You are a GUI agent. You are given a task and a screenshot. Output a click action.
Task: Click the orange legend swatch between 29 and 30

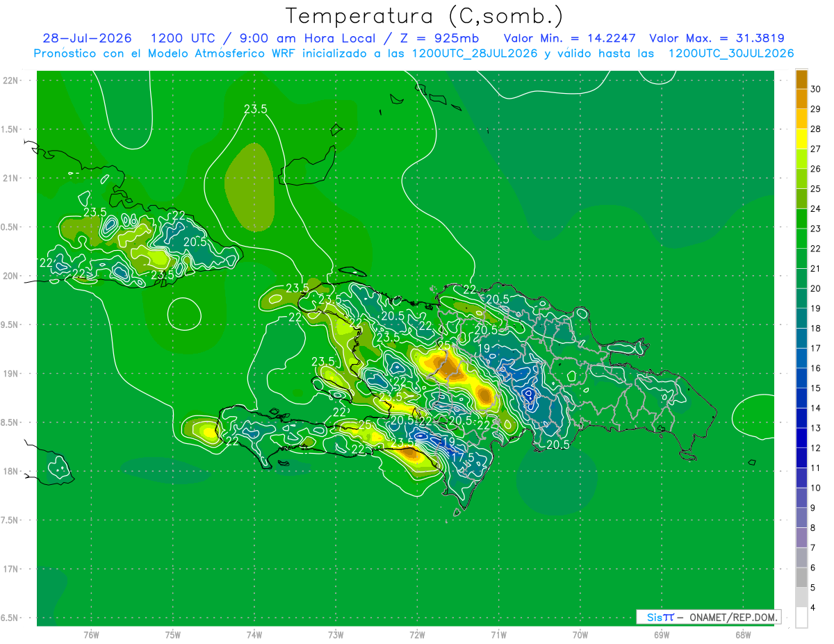[x=801, y=99]
